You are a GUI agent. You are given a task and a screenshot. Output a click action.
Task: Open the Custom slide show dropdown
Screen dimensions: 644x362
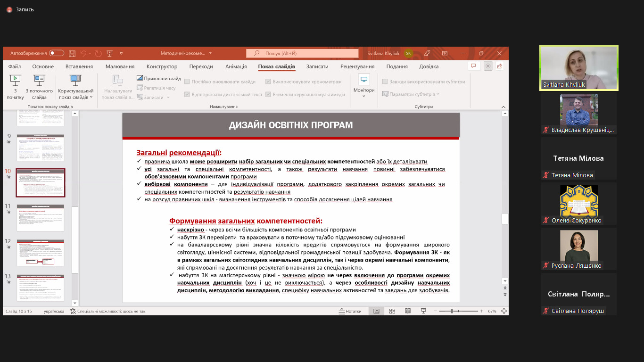pyautogui.click(x=75, y=87)
